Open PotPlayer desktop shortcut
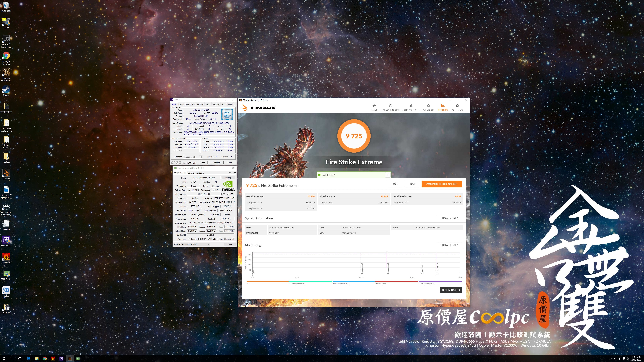Screen dimensions: 644x362 [6, 142]
